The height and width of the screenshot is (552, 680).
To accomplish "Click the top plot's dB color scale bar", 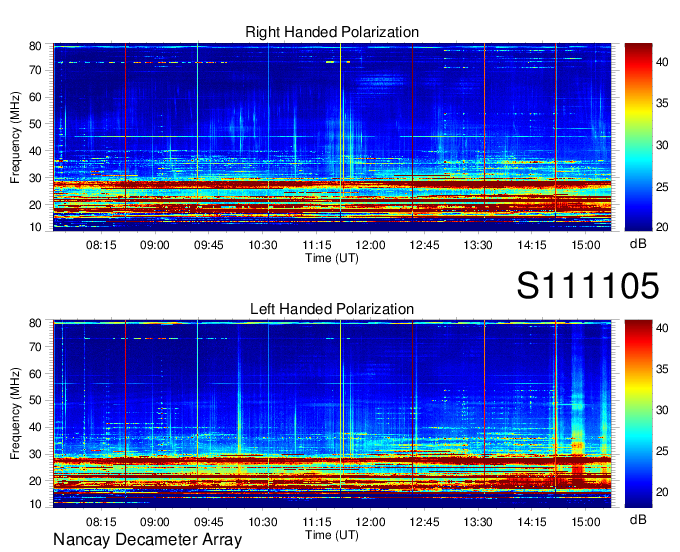I will pyautogui.click(x=638, y=137).
